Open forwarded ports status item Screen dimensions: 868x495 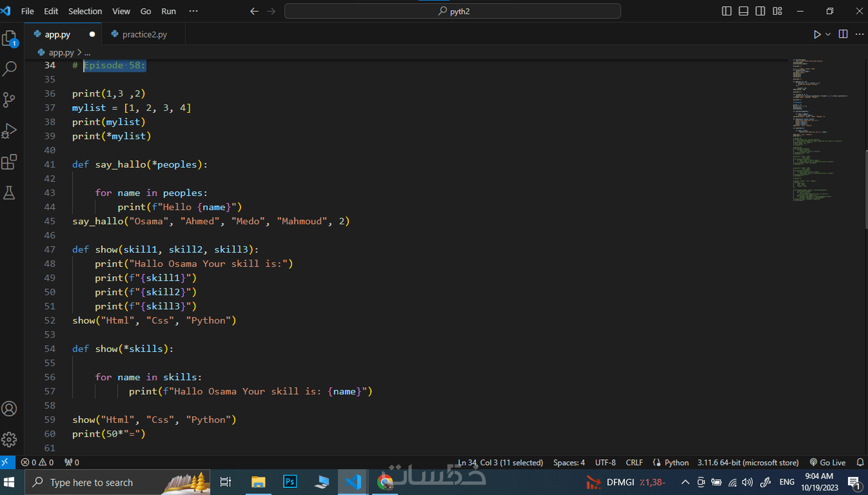[x=72, y=462]
